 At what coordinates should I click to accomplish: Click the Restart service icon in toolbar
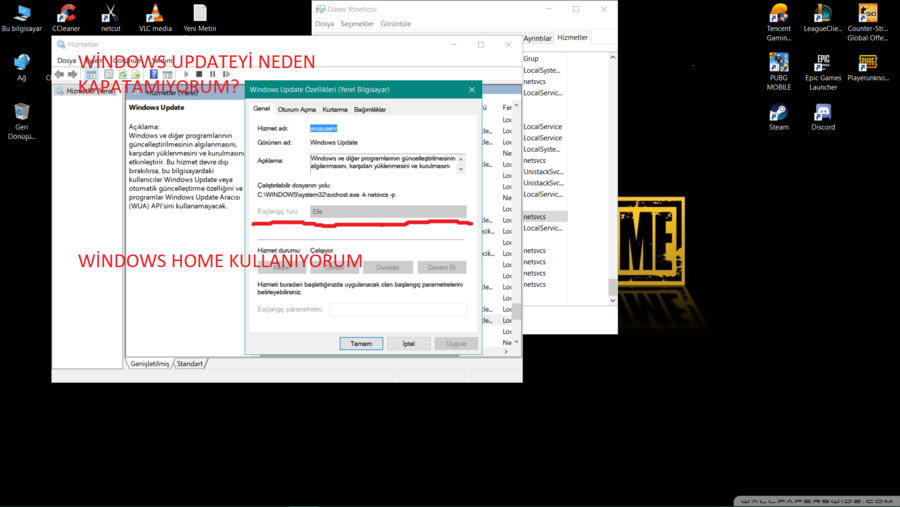click(x=226, y=74)
